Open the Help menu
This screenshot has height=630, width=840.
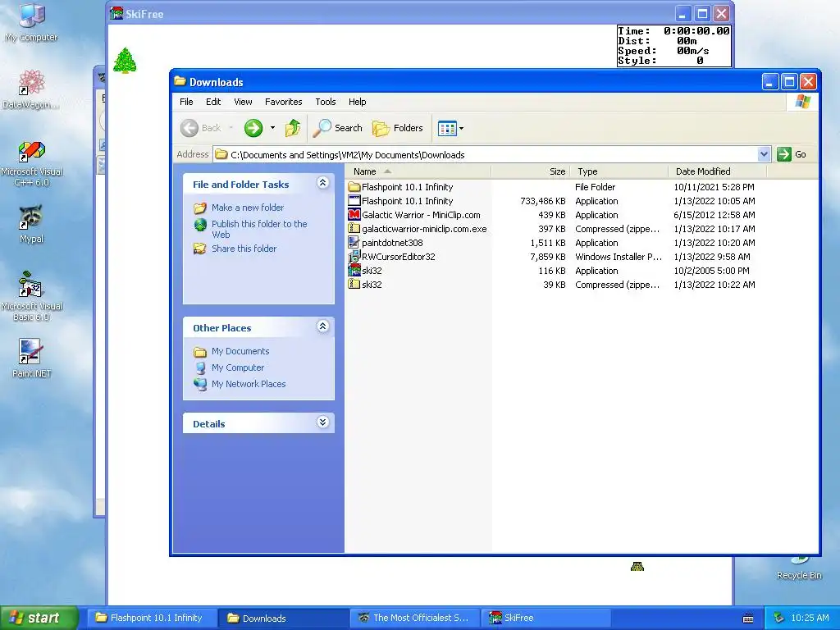click(358, 102)
